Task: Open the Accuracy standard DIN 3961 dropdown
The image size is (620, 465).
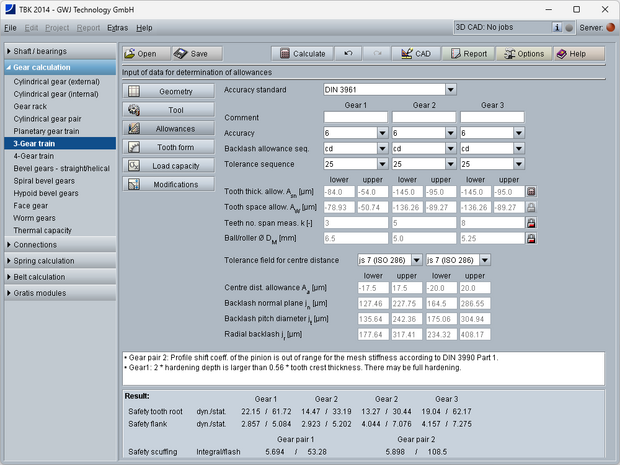Action: click(x=451, y=89)
